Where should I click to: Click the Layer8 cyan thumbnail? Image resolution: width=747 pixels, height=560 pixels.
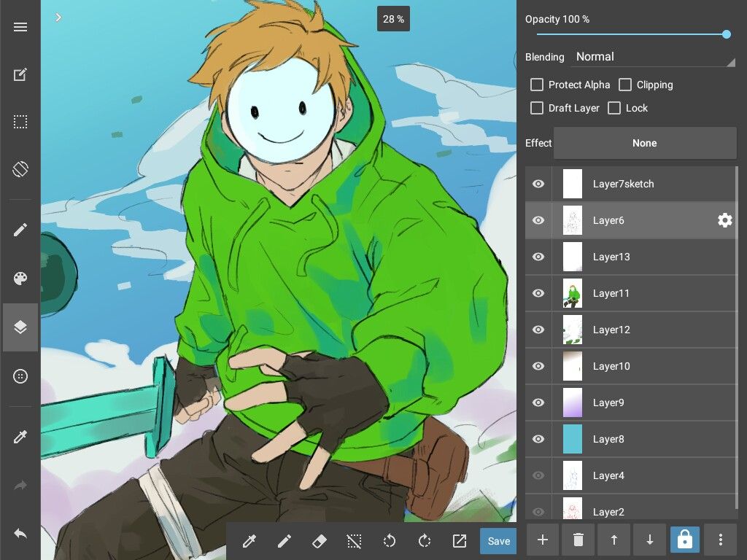click(x=572, y=439)
